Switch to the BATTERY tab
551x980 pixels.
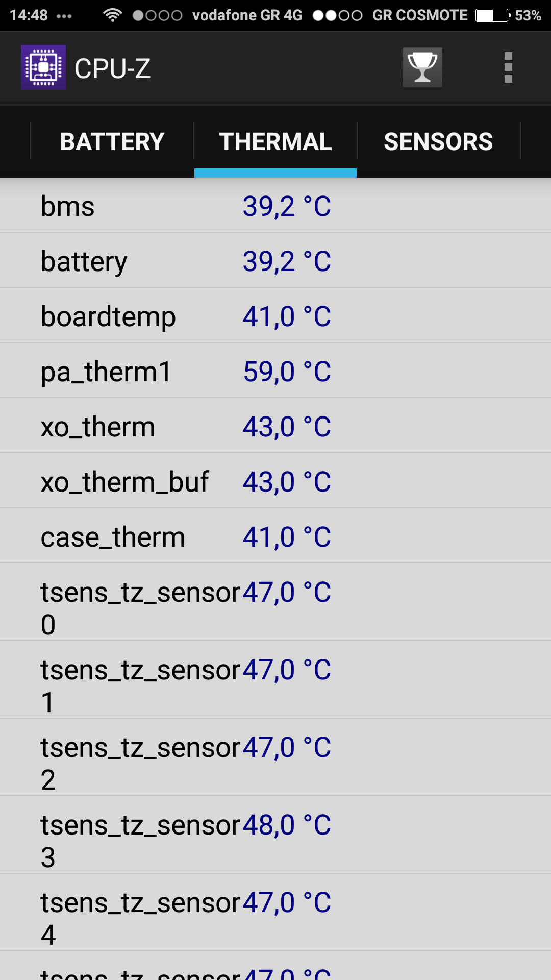coord(112,141)
